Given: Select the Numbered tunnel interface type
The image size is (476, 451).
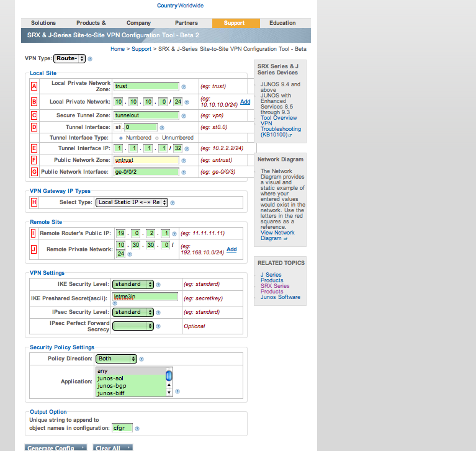Looking at the screenshot, I should [x=121, y=138].
